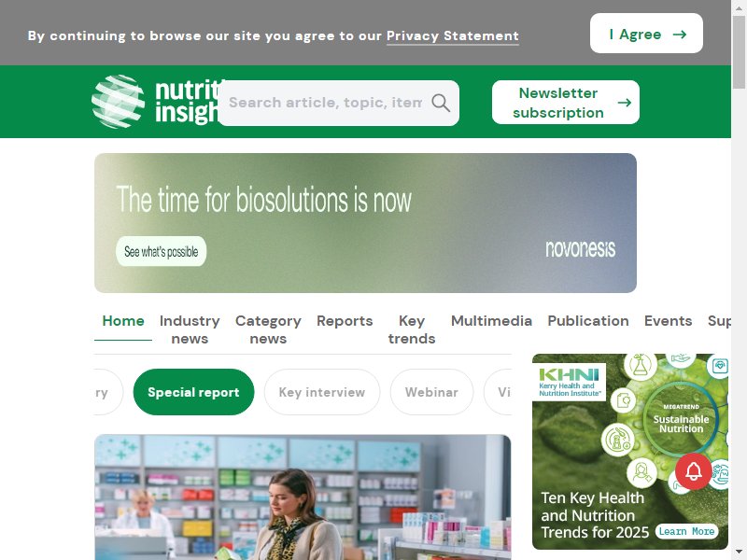Screen dimensions: 747x560
Task: Click the vertical page scrollbar thumb
Action: click(x=739, y=52)
